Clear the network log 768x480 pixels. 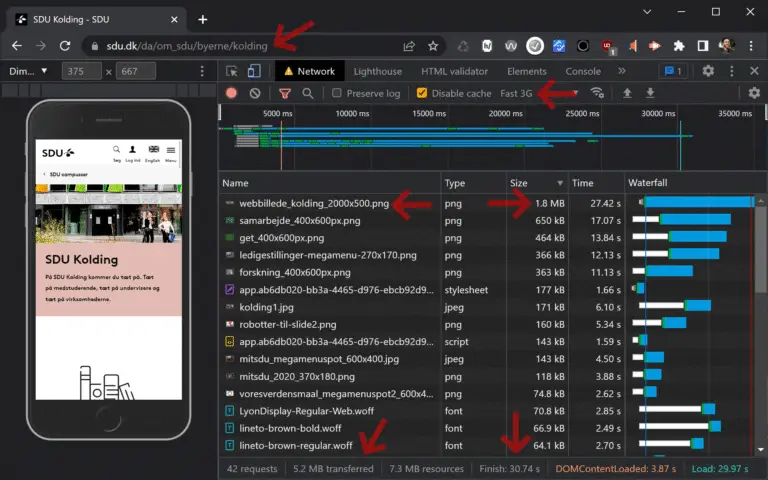[255, 93]
